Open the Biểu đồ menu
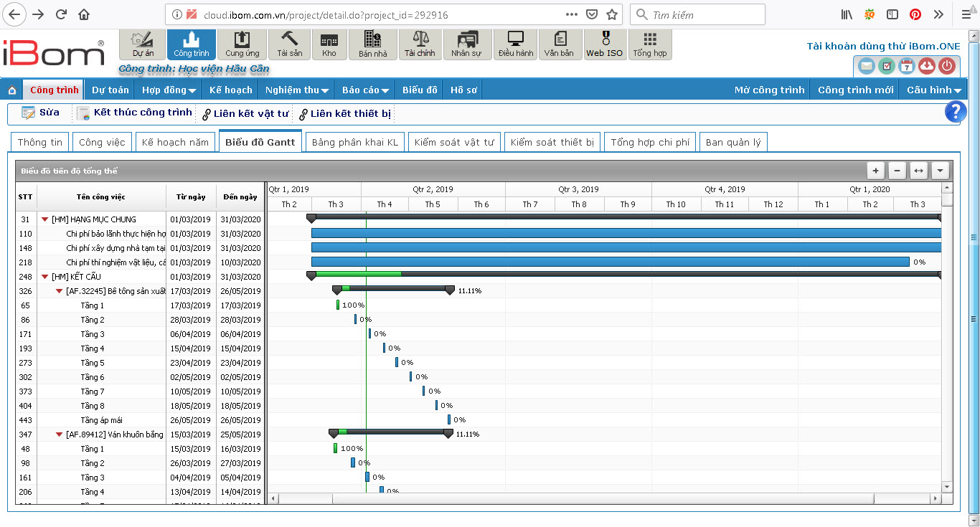Screen dimensions: 980x527 420,90
